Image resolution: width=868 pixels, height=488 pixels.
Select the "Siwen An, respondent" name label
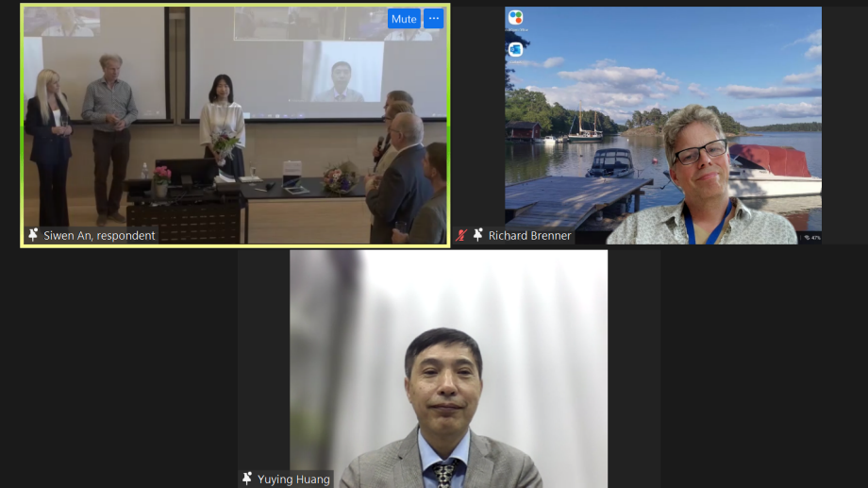point(99,235)
